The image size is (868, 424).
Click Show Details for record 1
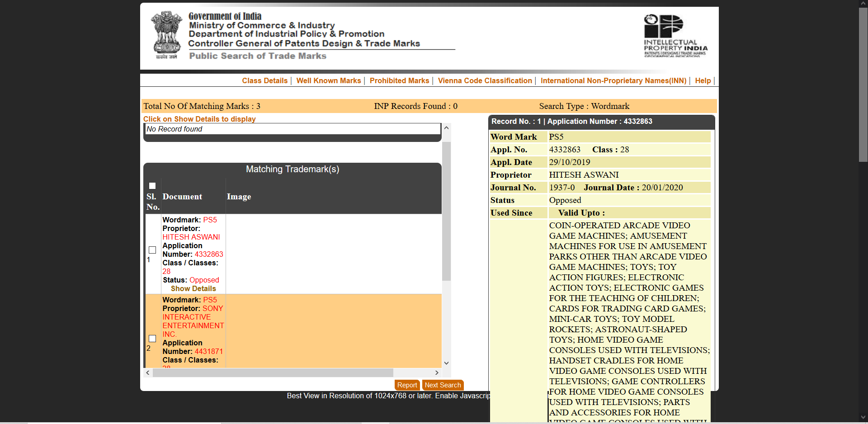193,288
